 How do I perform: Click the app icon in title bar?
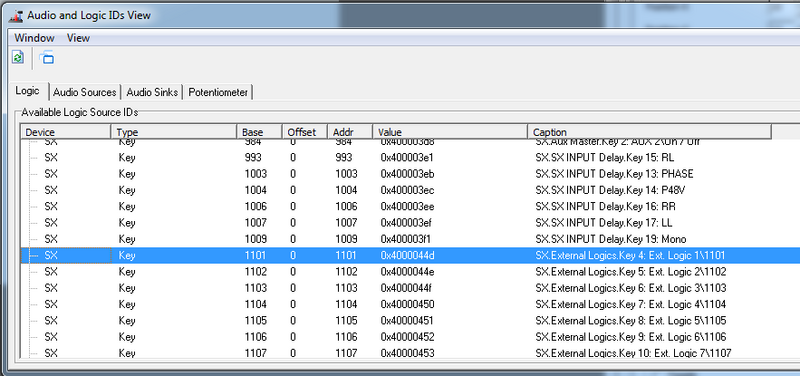coord(16,15)
